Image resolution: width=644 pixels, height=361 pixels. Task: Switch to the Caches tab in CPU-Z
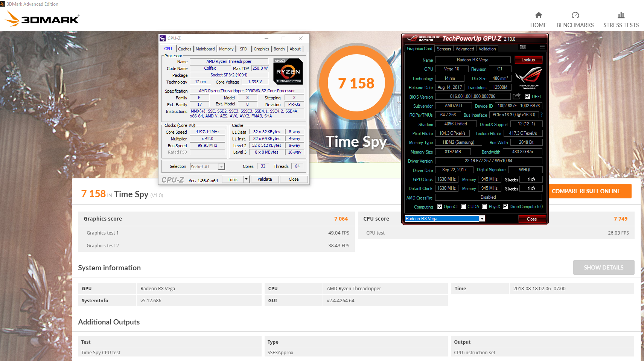point(185,49)
